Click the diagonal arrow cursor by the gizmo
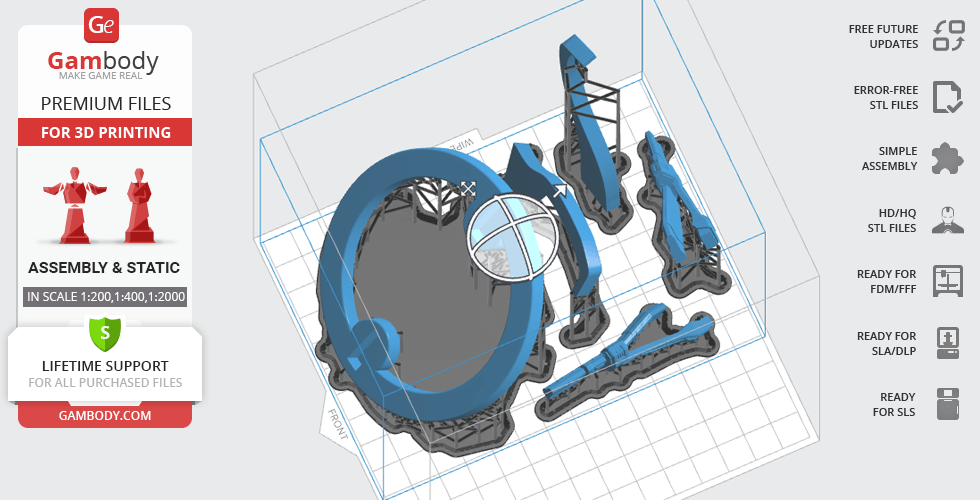980x500 pixels. pos(559,188)
